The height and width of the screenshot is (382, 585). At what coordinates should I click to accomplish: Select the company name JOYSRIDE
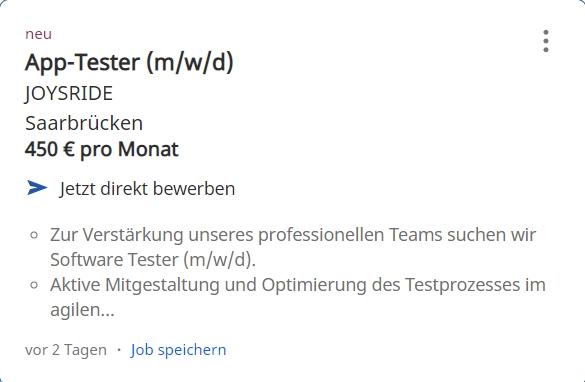[x=69, y=93]
